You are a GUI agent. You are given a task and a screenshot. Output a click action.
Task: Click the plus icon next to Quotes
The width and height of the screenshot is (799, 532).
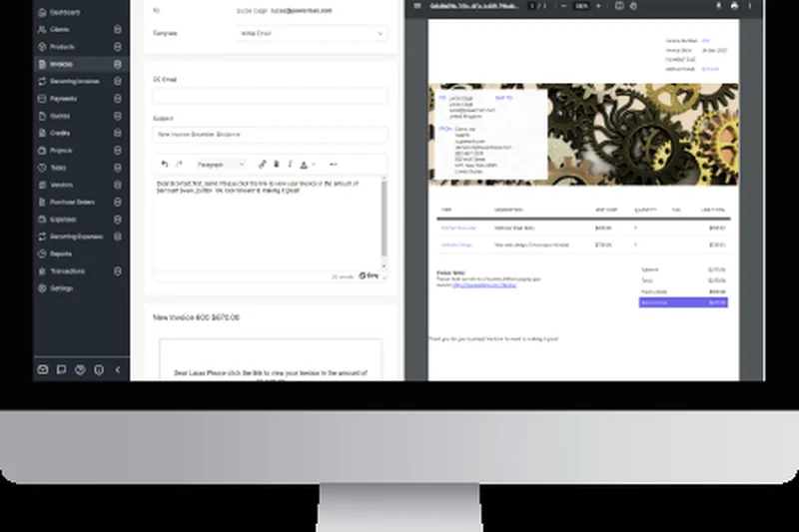118,116
